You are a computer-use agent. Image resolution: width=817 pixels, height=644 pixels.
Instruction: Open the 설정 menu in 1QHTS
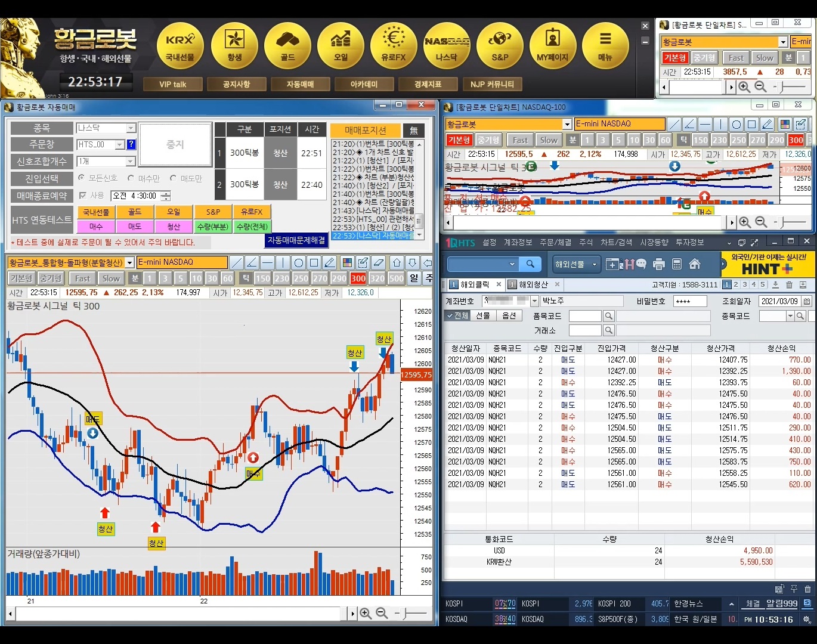point(490,242)
